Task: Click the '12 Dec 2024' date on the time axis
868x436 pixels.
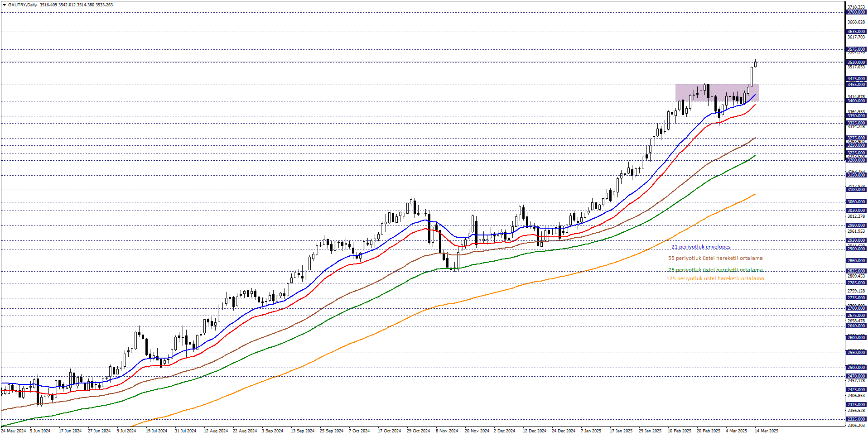Action: point(535,431)
